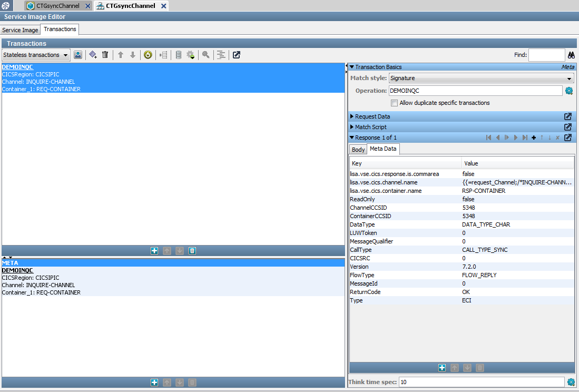Click the gear icon beside the Operation field

(568, 90)
